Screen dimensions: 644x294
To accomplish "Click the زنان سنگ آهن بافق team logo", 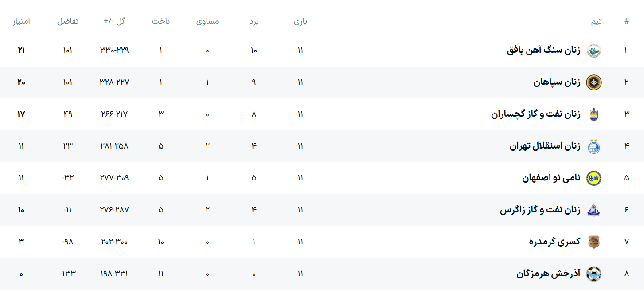I will [593, 51].
